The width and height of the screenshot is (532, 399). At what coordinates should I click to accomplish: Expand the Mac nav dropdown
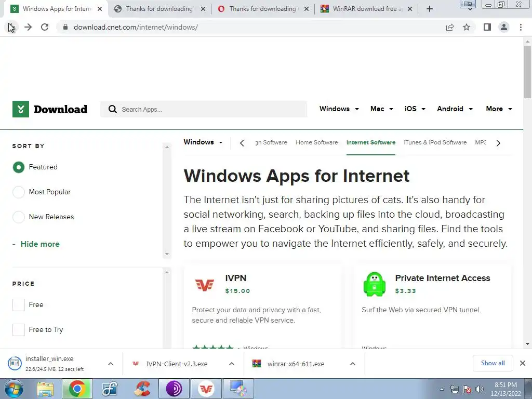pyautogui.click(x=382, y=109)
